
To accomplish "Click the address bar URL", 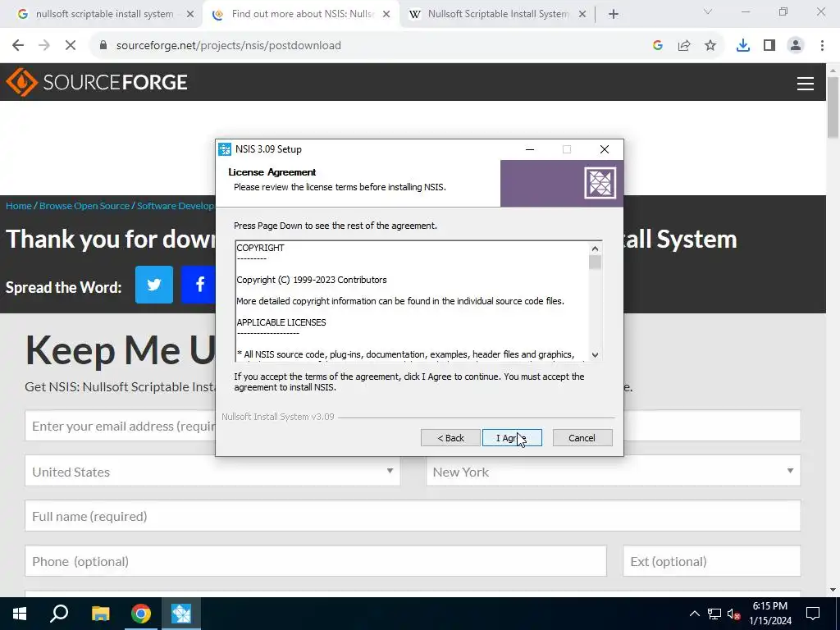I will pos(229,46).
